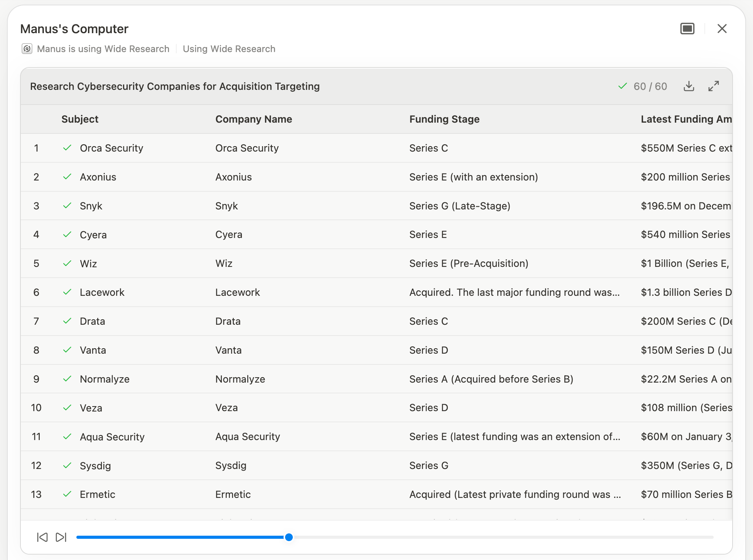Click the Funding Stage column header
This screenshot has height=560, width=753.
point(444,119)
